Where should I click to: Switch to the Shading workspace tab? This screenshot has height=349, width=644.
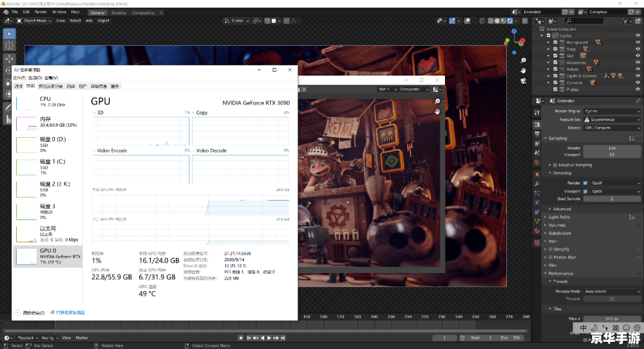[x=118, y=13]
